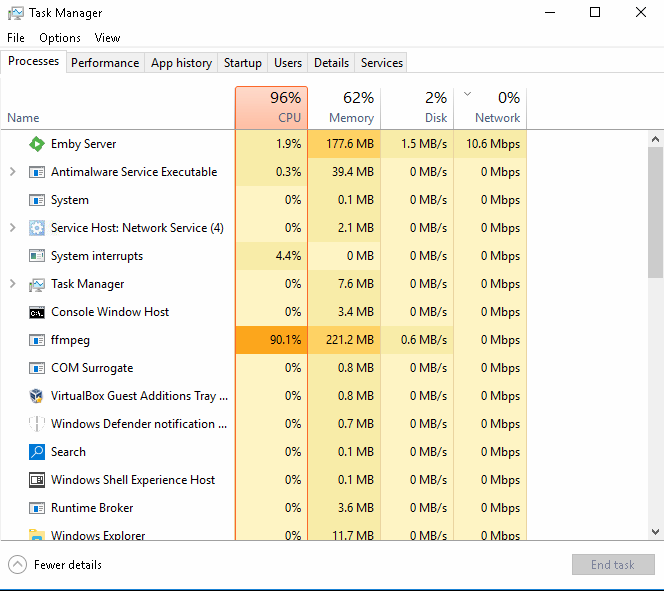Click the Task Manager process row icon
The height and width of the screenshot is (591, 664).
(37, 284)
